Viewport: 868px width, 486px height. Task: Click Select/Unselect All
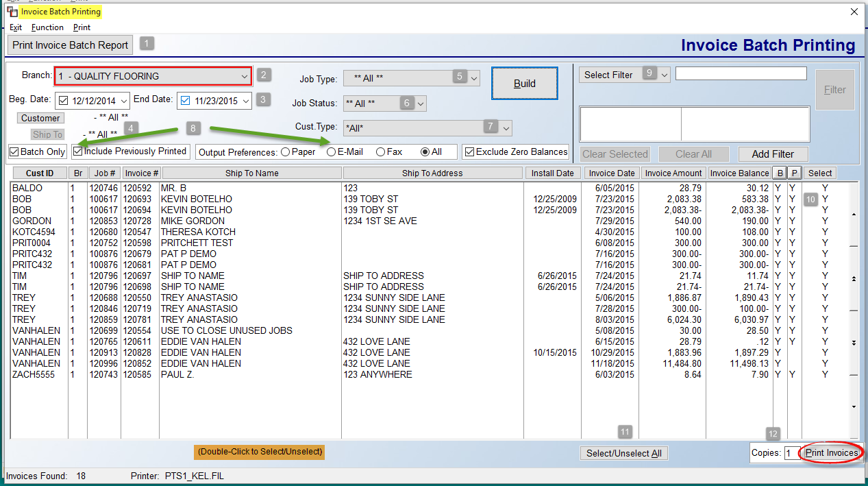click(x=623, y=452)
